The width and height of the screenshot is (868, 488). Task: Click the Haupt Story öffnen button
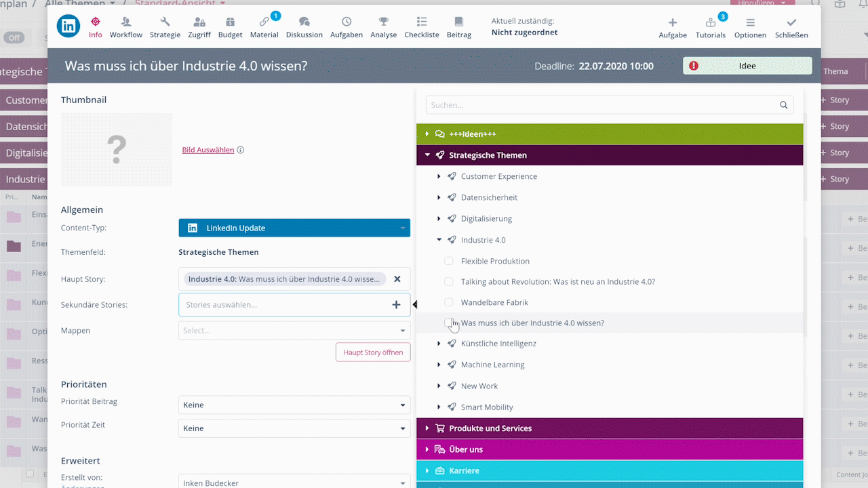(373, 352)
